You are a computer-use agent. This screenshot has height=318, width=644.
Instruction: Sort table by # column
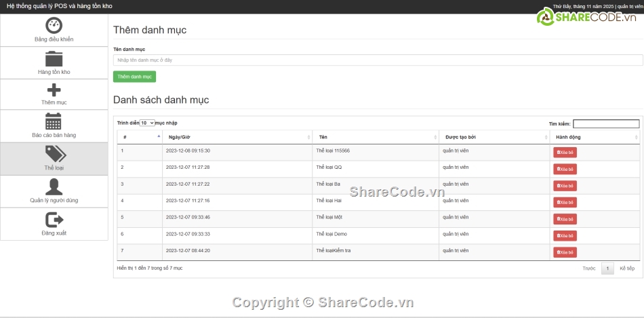pos(140,137)
